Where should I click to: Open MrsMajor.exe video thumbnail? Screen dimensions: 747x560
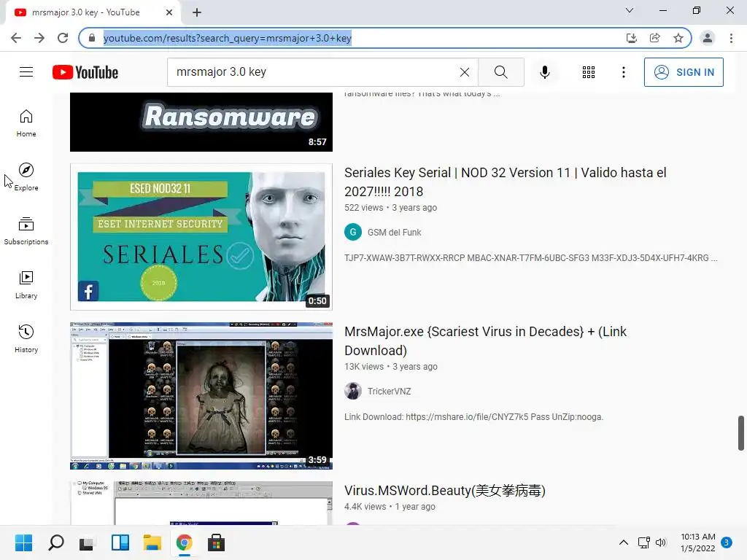(201, 396)
